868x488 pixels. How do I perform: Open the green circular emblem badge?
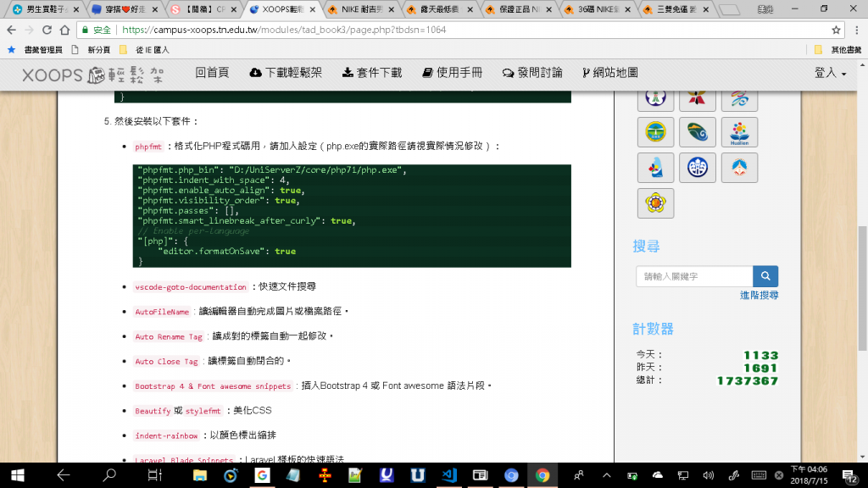click(655, 132)
